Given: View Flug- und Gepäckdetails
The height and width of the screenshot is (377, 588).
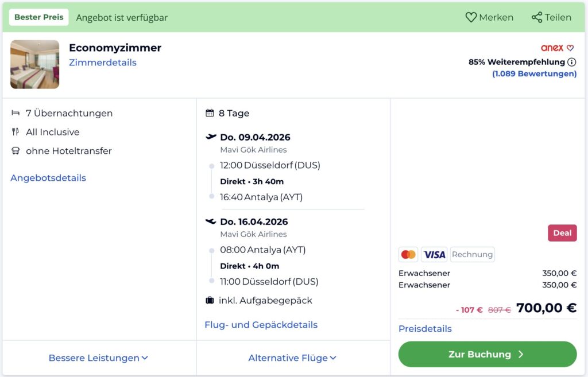Looking at the screenshot, I should tap(261, 325).
